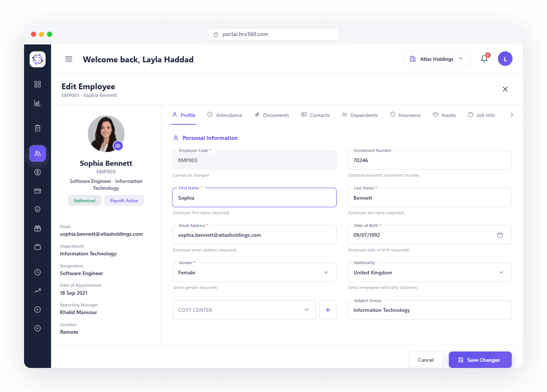Switch to the Profile tab
The image size is (547, 392).
point(184,115)
